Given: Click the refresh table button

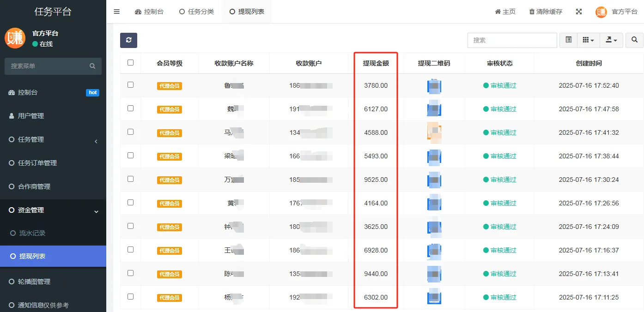Looking at the screenshot, I should point(128,40).
